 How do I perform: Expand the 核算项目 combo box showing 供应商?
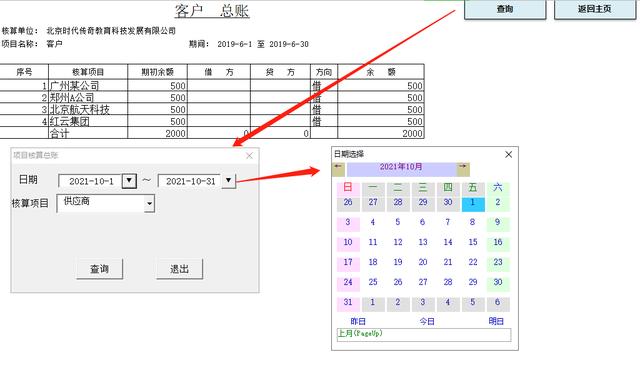pos(149,203)
